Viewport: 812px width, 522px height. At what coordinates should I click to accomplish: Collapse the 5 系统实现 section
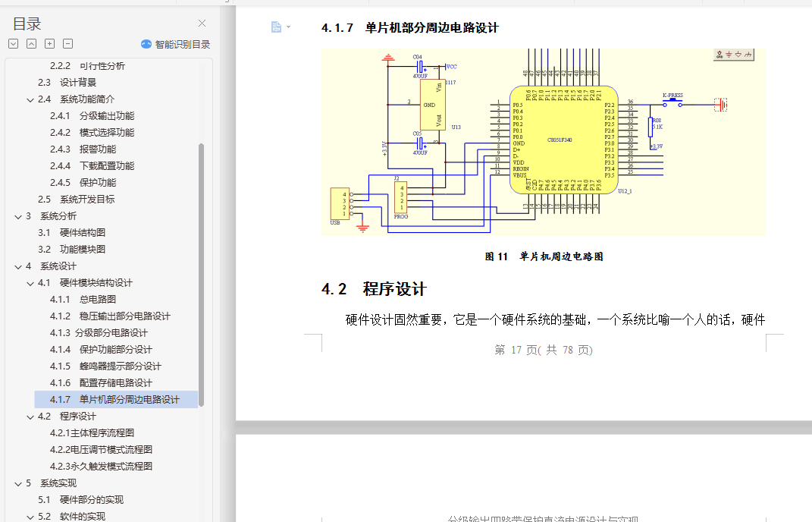point(18,484)
